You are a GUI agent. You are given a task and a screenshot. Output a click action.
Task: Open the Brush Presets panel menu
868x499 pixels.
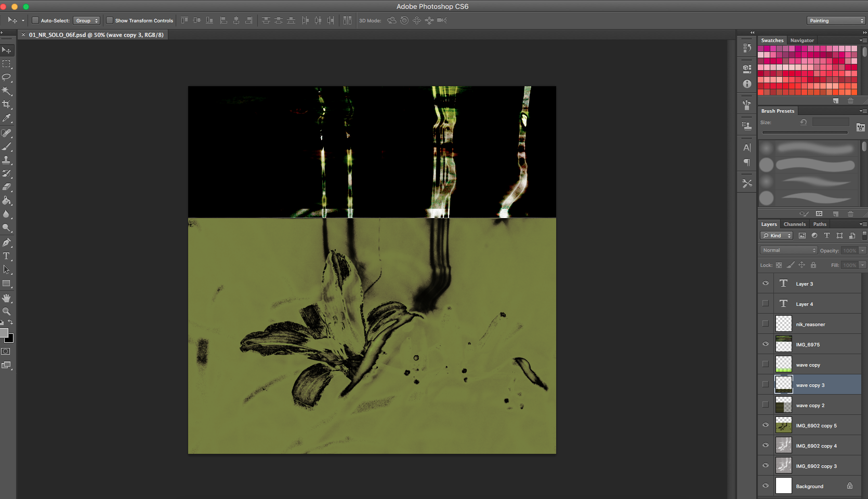[863, 111]
